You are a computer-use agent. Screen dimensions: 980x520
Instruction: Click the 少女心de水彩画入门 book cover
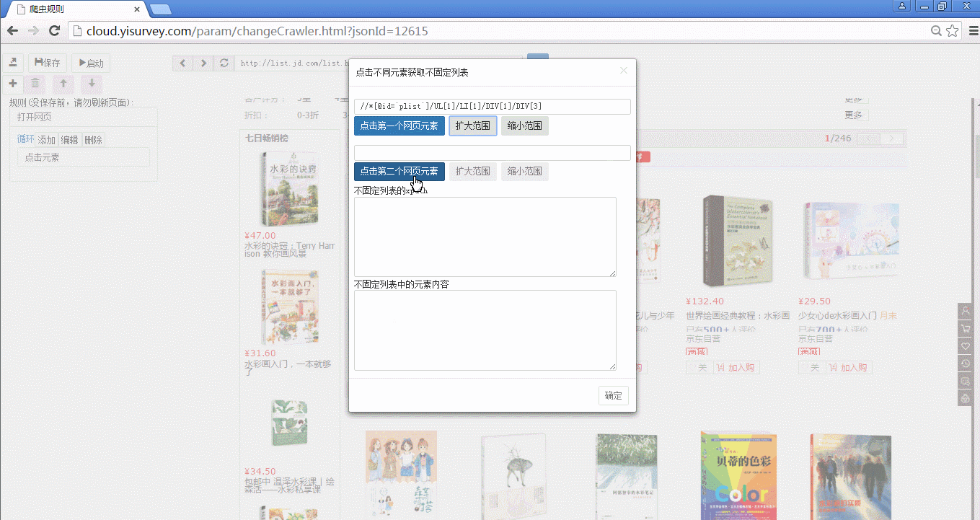(x=851, y=242)
